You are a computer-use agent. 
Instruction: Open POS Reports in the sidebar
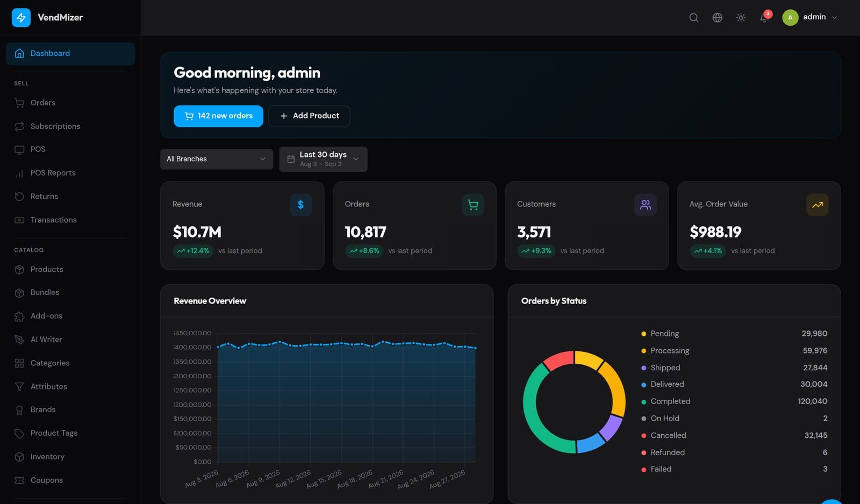70,173
